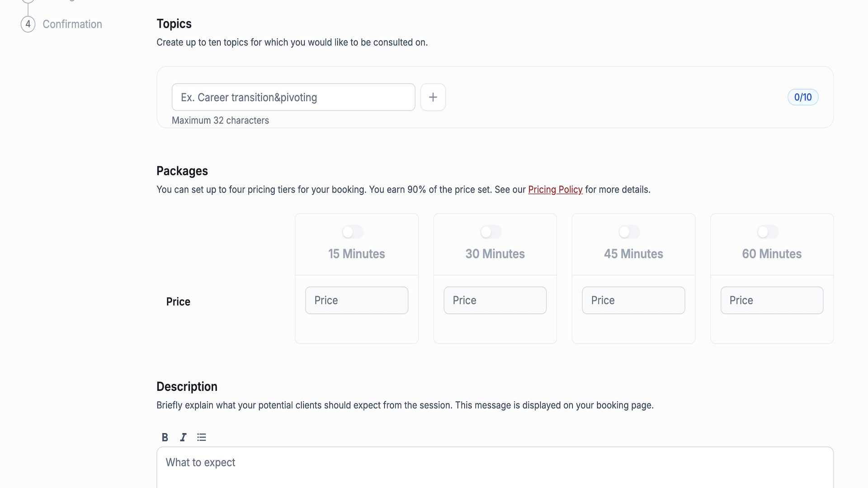The image size is (868, 488).
Task: Enable the 15 Minutes package toggle
Action: (353, 232)
